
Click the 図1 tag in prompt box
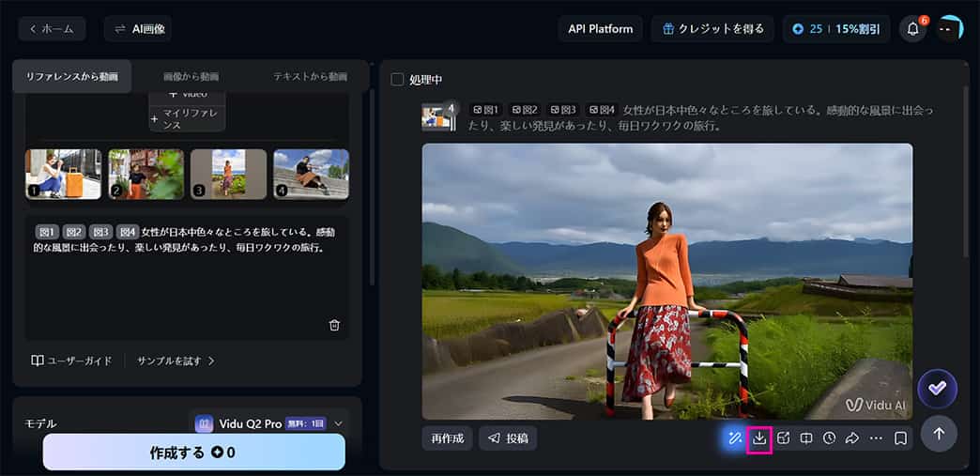tap(47, 232)
